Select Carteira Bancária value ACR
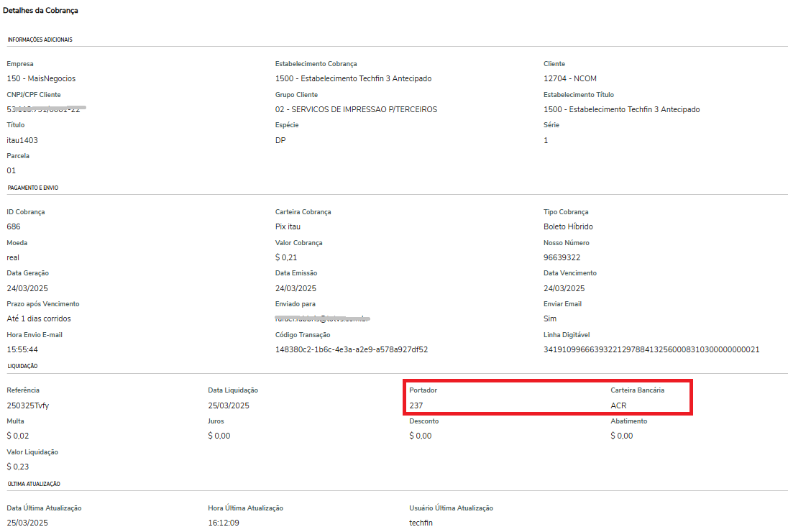 tap(619, 405)
